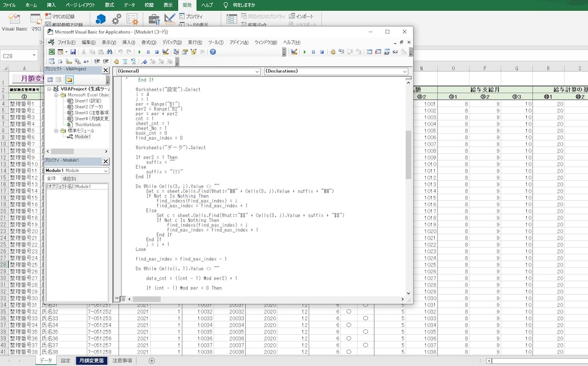
Task: Click the Undo icon in VBA toolbar
Action: [x=120, y=52]
